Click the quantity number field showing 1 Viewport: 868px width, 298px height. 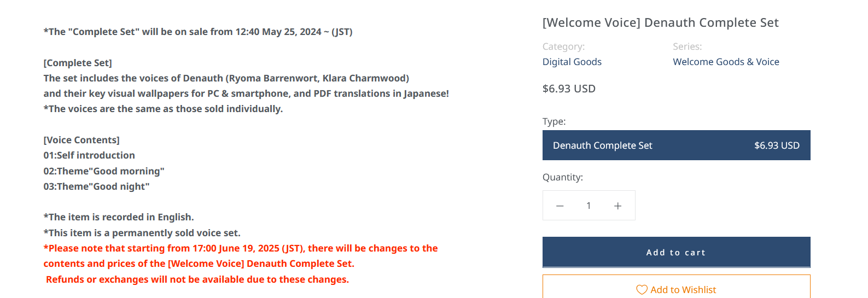coord(589,206)
